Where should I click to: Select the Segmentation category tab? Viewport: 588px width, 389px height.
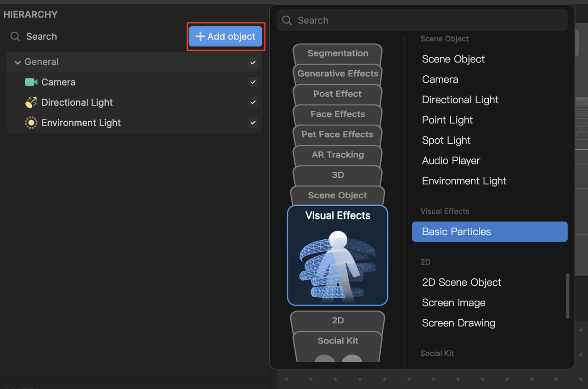[x=337, y=53]
